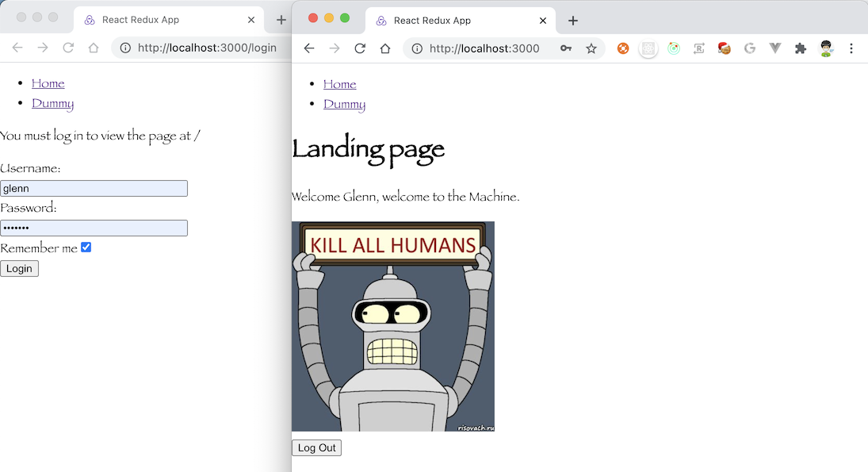The height and width of the screenshot is (472, 868).
Task: Click the Welcome Glenn message text
Action: (x=406, y=197)
